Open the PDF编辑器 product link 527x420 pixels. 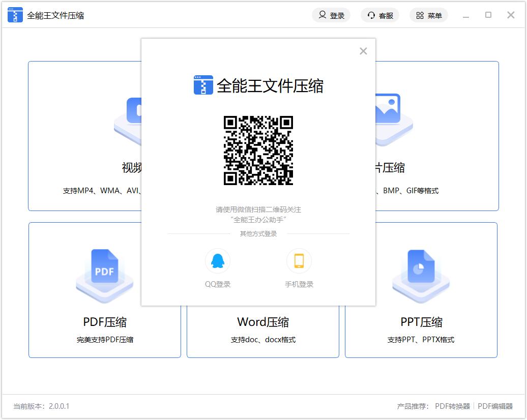pyautogui.click(x=495, y=406)
